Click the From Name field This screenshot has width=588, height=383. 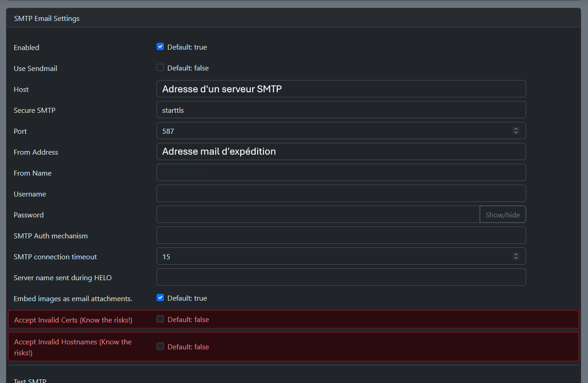click(x=341, y=173)
